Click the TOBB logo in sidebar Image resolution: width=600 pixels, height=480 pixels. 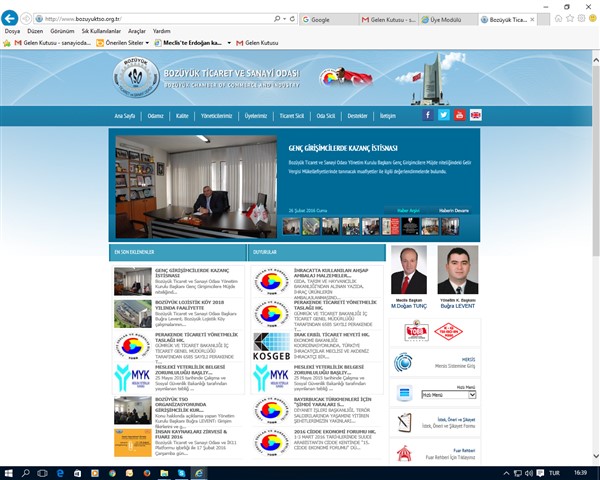click(416, 331)
